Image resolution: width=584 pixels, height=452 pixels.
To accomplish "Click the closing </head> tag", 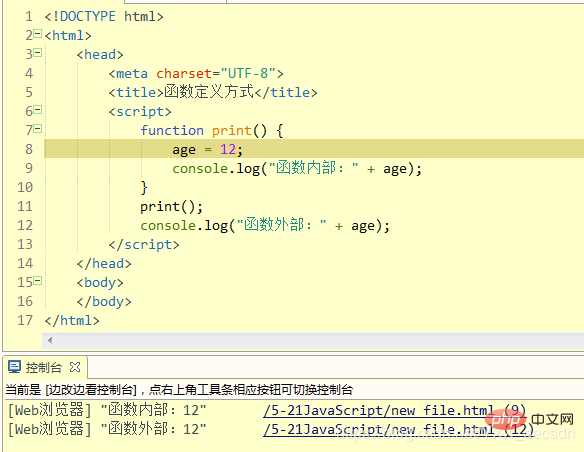I will [104, 264].
